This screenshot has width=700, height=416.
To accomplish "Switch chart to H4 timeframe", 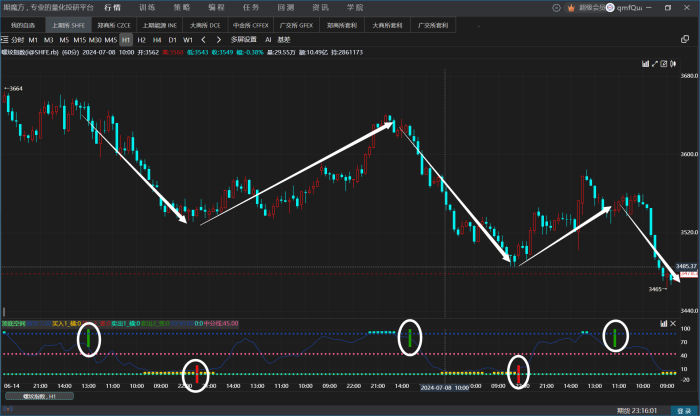I will click(x=157, y=39).
